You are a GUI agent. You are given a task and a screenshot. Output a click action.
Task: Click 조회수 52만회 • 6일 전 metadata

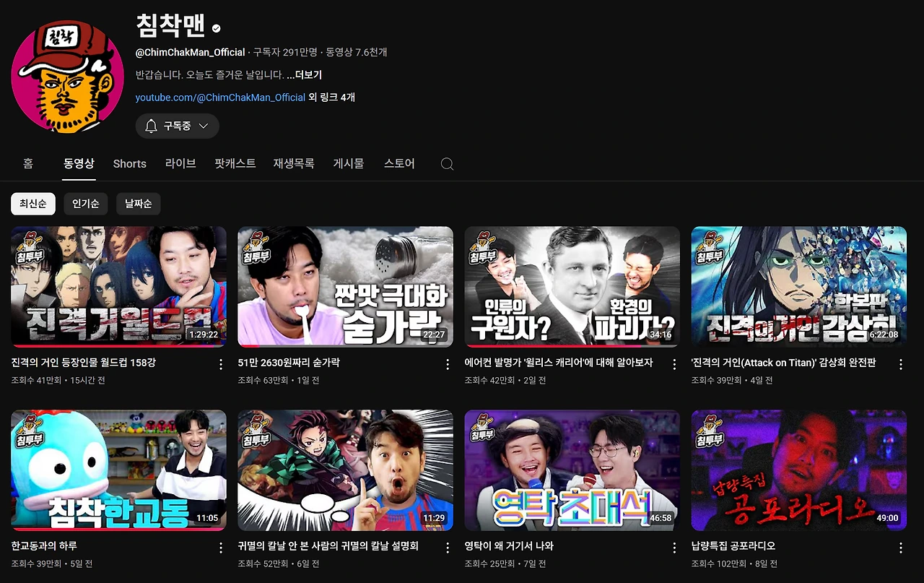click(279, 563)
